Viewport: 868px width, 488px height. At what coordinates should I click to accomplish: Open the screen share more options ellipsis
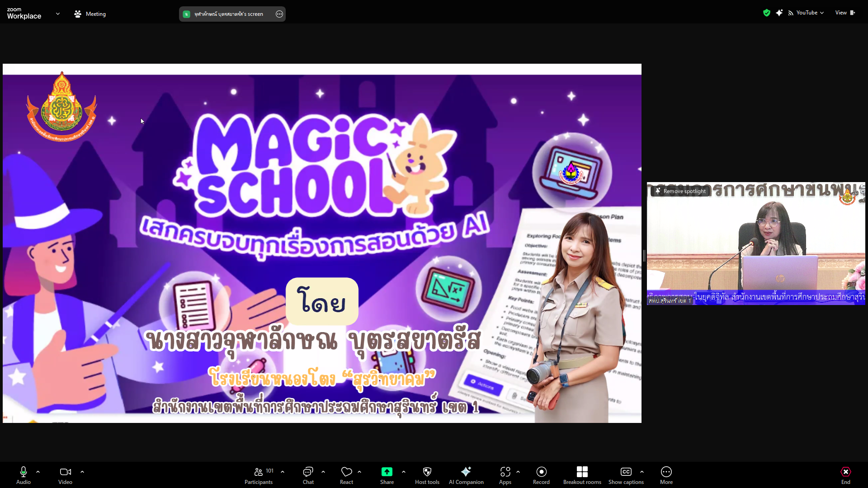[279, 14]
